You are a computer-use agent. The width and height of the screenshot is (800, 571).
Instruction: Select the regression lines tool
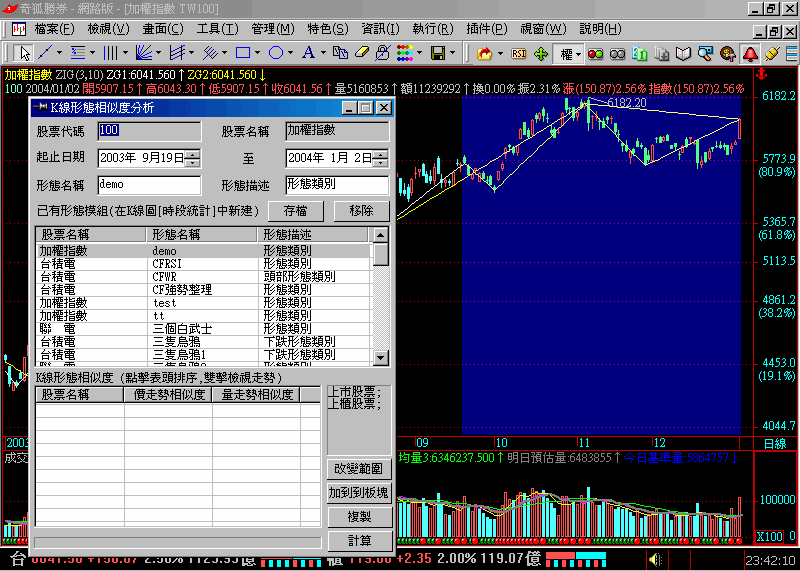click(210, 53)
